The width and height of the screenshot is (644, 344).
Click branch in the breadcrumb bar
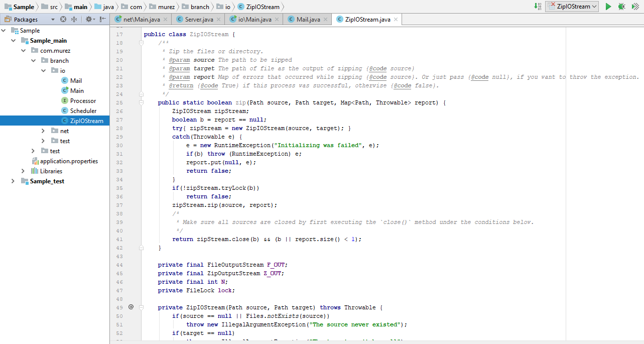195,7
